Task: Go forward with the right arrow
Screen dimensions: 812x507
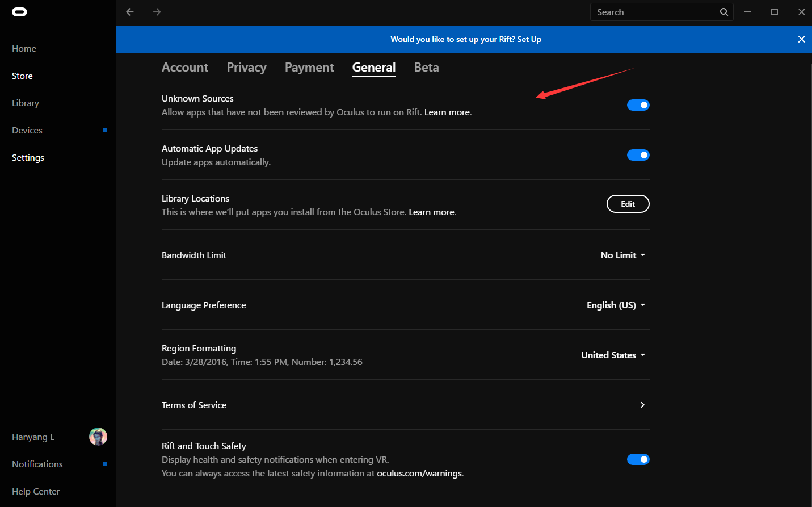Action: click(x=157, y=12)
